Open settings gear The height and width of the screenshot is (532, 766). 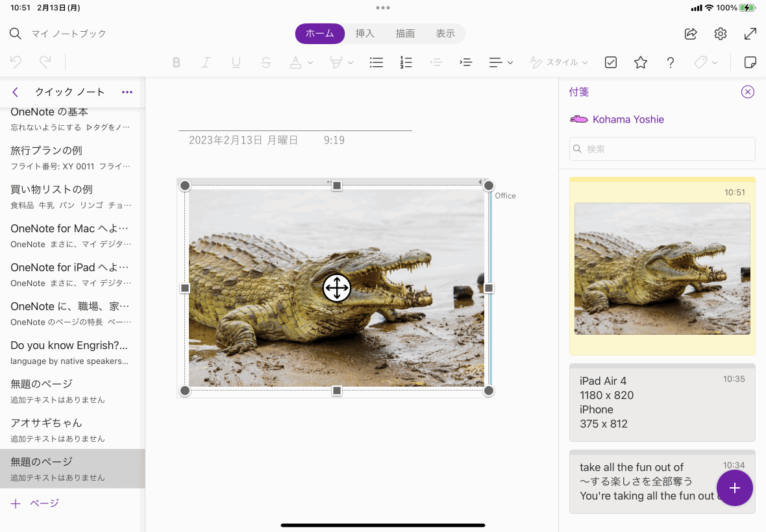721,34
